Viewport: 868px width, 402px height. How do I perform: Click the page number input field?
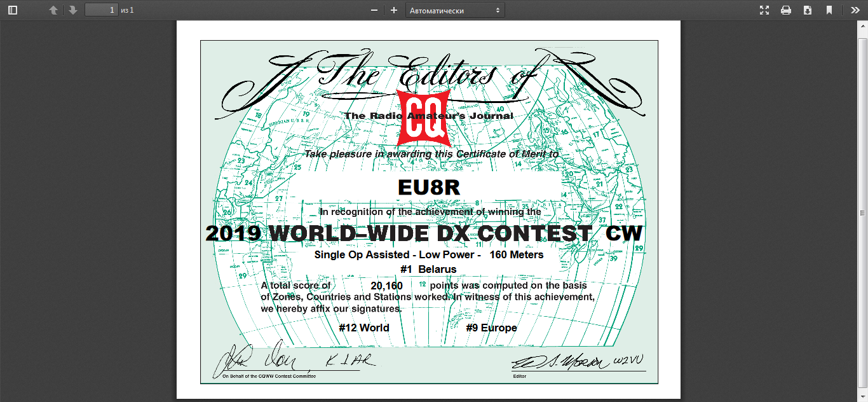pyautogui.click(x=102, y=10)
